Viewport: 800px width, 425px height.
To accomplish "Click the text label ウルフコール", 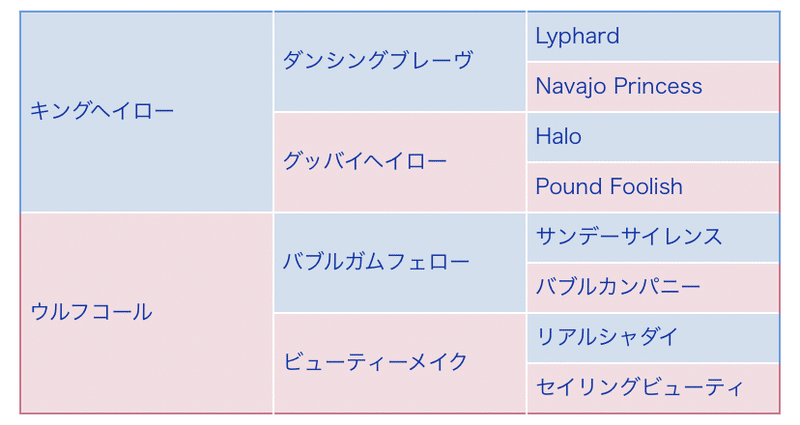I will tap(91, 312).
